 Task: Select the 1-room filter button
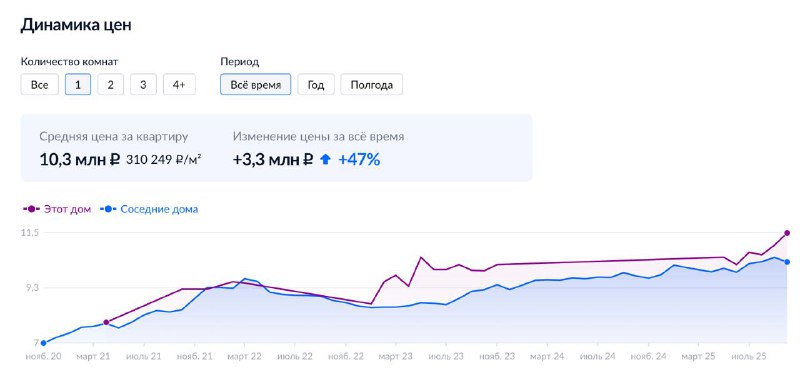[x=78, y=85]
